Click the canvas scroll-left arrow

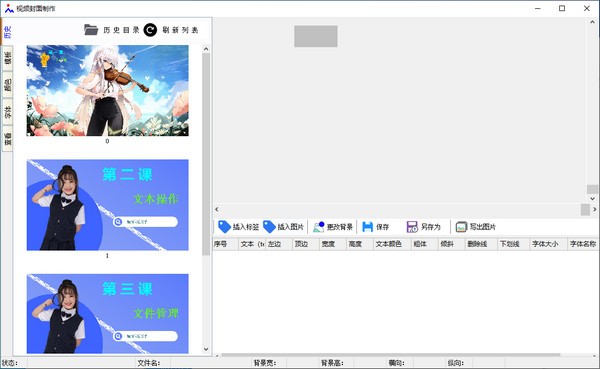[x=217, y=209]
